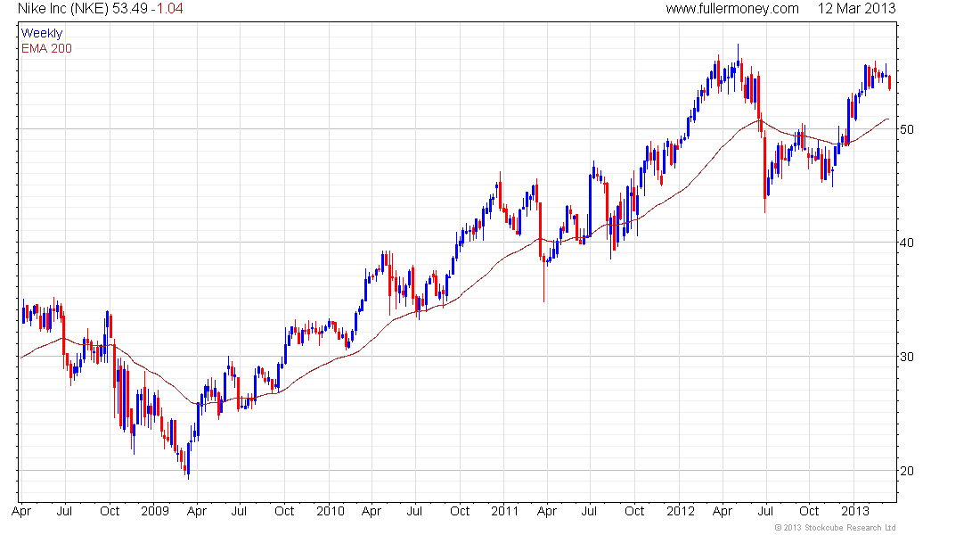
Task: Click the 'Oct' label just before 2010
Action: point(284,511)
